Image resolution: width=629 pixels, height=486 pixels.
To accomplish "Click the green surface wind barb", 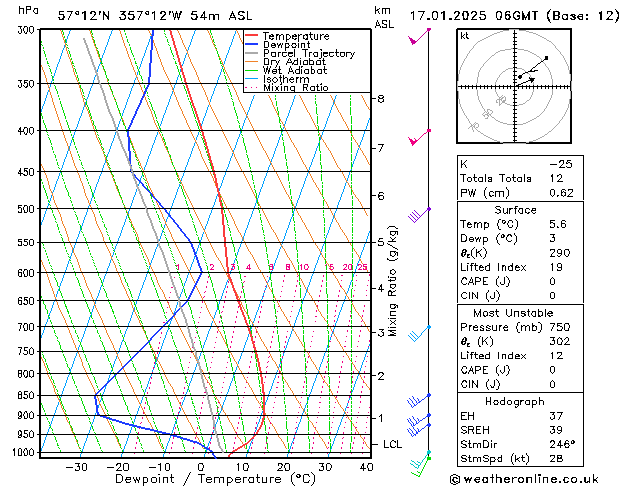I will (420, 468).
